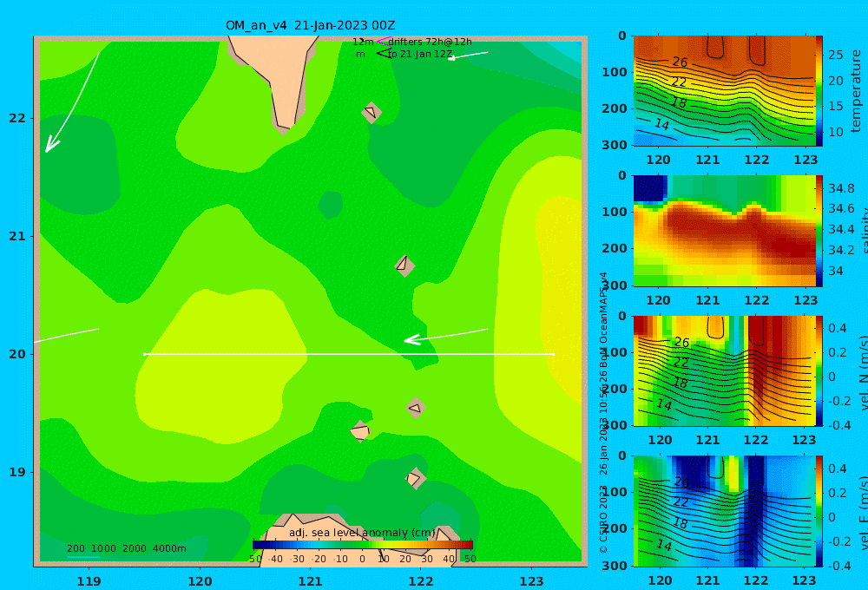The image size is (868, 590).
Task: Click the 'vel. N (m/s)' axis label
Action: (863, 372)
